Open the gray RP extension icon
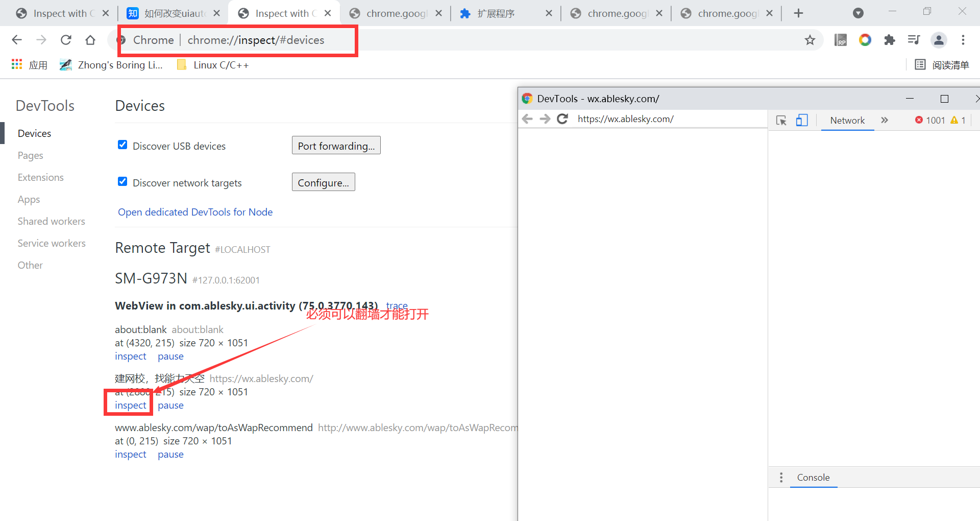Viewport: 980px width, 521px height. pos(841,40)
